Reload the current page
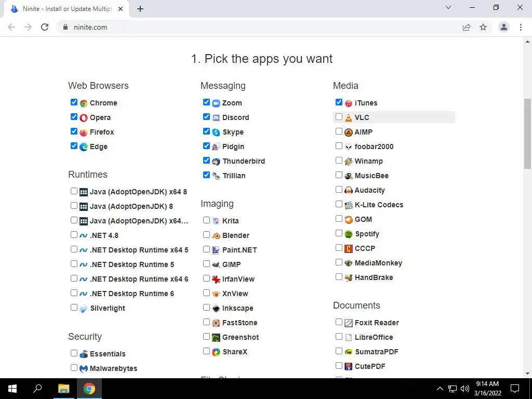 tap(45, 27)
